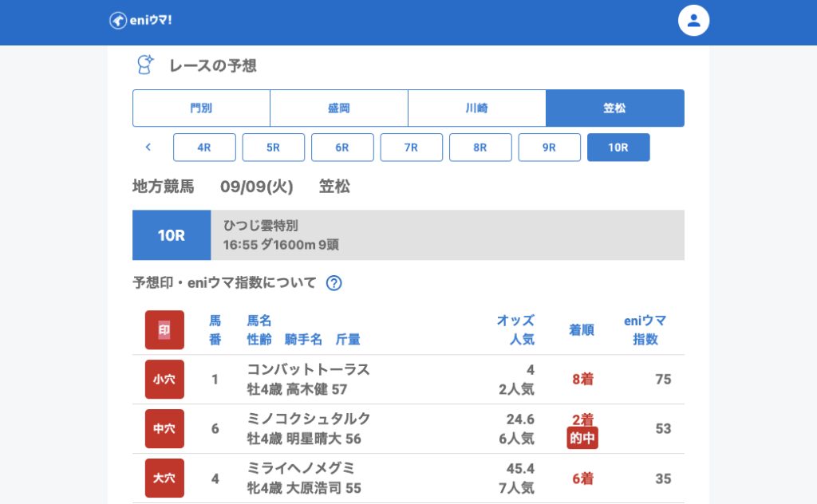Image resolution: width=817 pixels, height=504 pixels.
Task: Switch to the 門別 racecourse tab
Action: [201, 108]
